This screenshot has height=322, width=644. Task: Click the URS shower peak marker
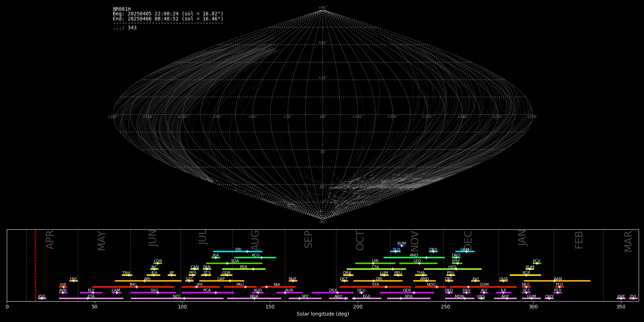pyautogui.click(x=482, y=298)
